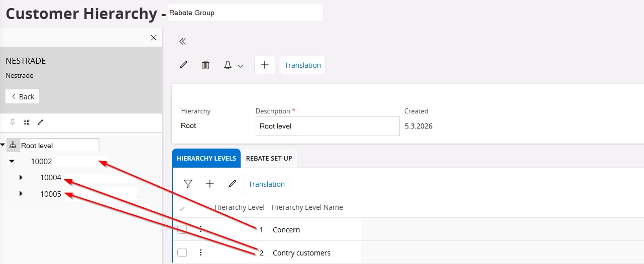The height and width of the screenshot is (264, 644).
Task: Expand the 10005 tree node
Action: click(x=21, y=193)
